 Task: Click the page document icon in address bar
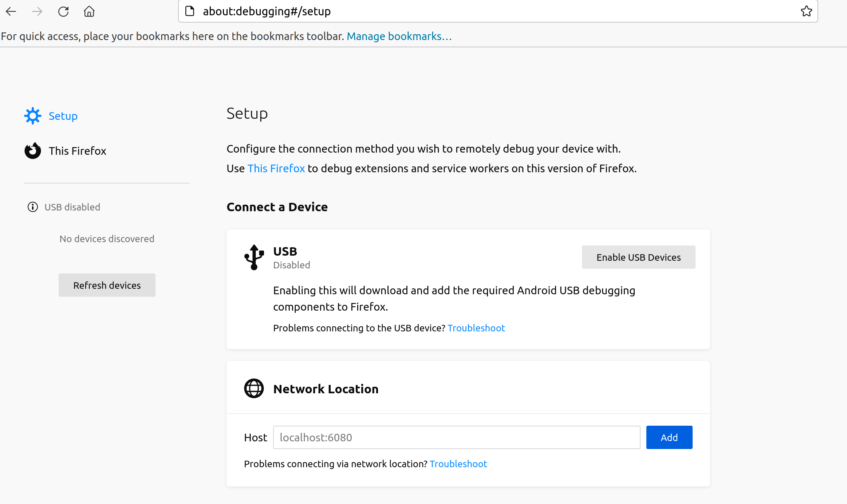pos(190,11)
